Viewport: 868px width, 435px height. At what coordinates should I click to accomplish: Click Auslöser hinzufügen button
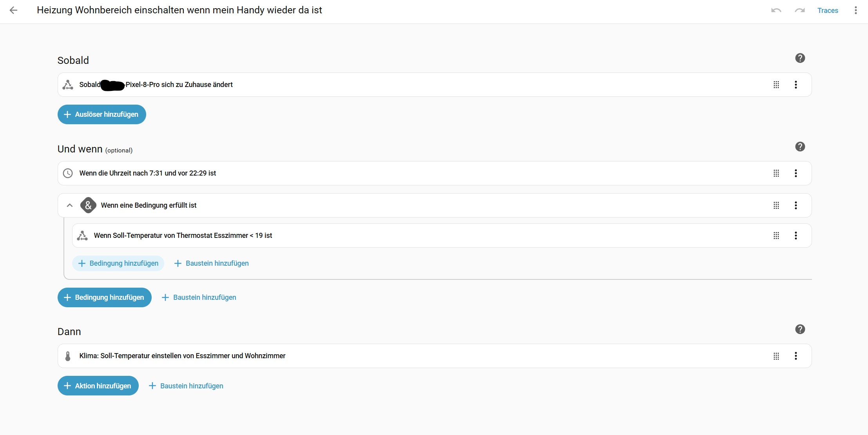coord(102,114)
